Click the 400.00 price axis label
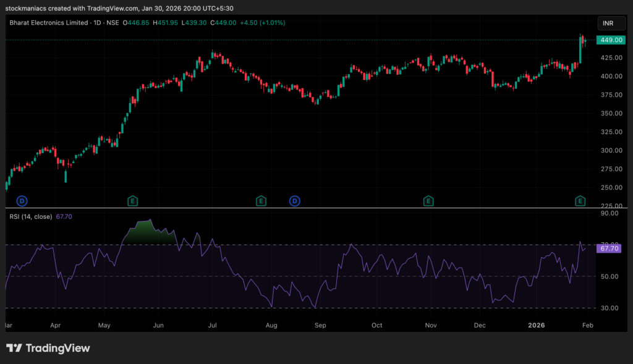This screenshot has height=364, width=633. click(611, 76)
